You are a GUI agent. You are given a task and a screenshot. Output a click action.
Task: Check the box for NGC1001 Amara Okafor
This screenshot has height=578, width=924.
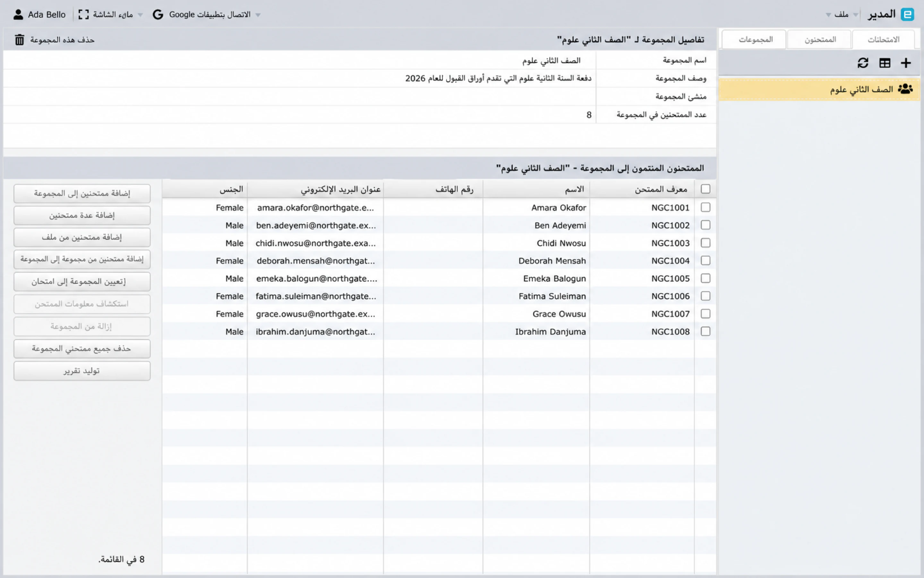(x=705, y=207)
